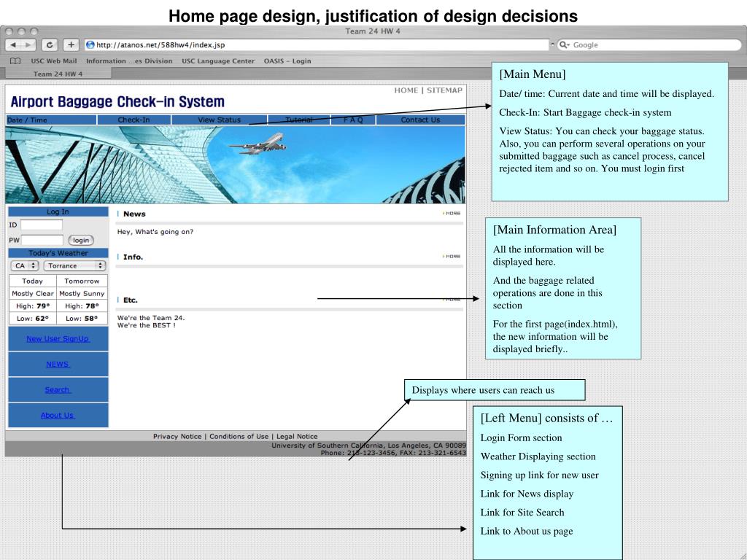
Task: Select Date / Time in main menu
Action: [52, 120]
